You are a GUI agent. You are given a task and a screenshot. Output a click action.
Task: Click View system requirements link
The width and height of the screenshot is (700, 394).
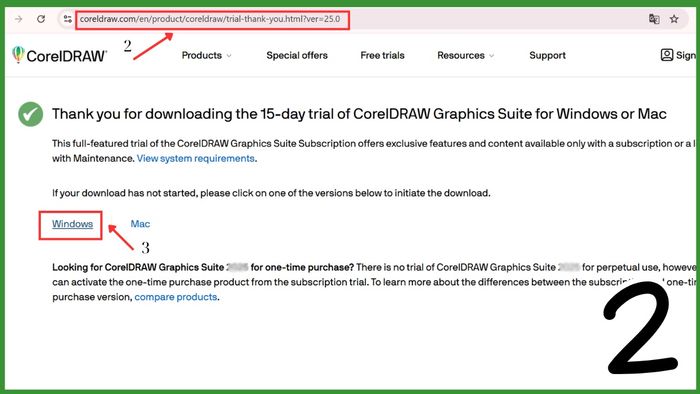(196, 158)
